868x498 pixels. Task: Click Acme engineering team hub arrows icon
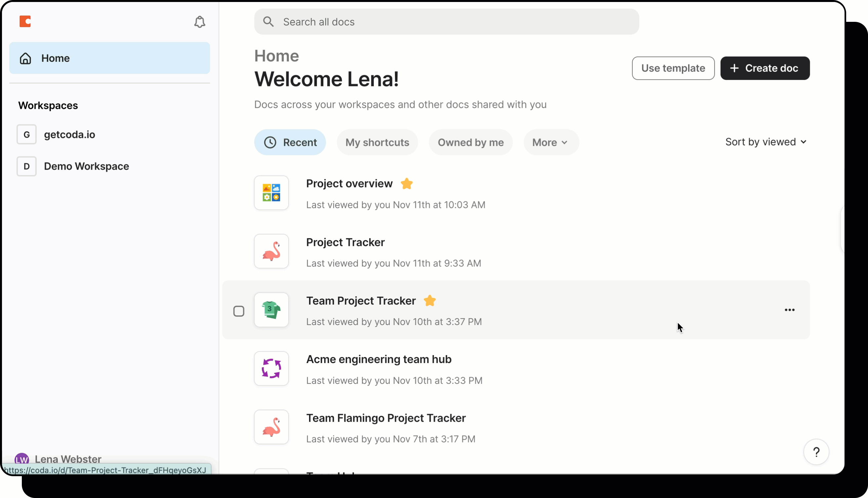tap(271, 369)
